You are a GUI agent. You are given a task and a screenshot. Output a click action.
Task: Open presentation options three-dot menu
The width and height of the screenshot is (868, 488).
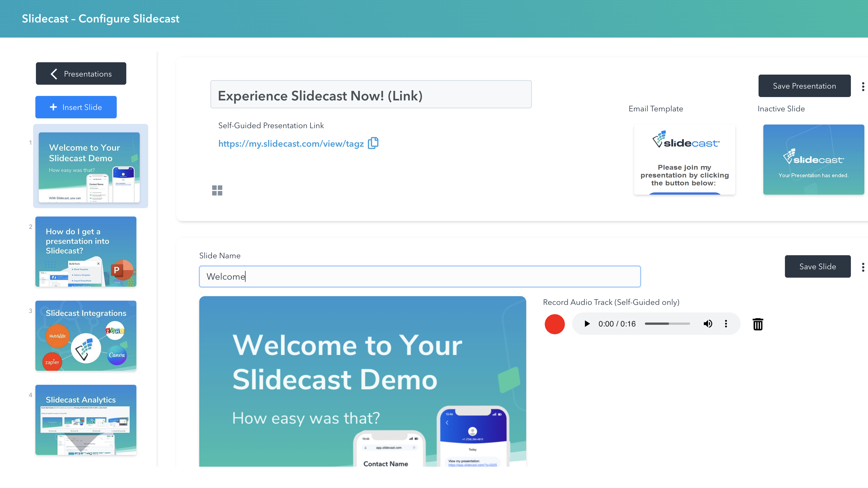click(x=863, y=87)
